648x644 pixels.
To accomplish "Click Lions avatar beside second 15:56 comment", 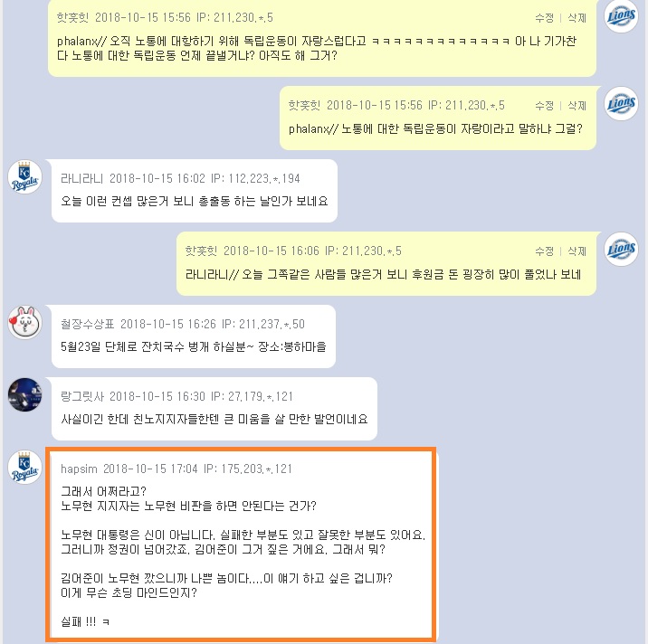I will pyautogui.click(x=621, y=103).
